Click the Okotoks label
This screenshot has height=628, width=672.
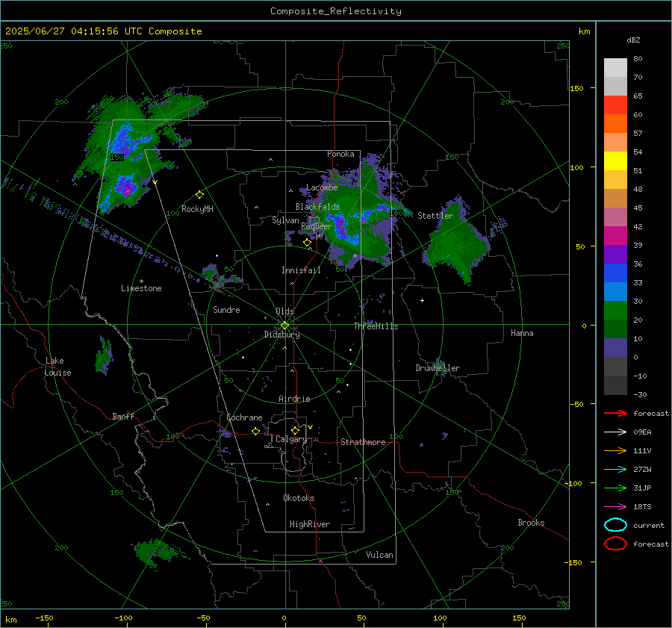(299, 498)
